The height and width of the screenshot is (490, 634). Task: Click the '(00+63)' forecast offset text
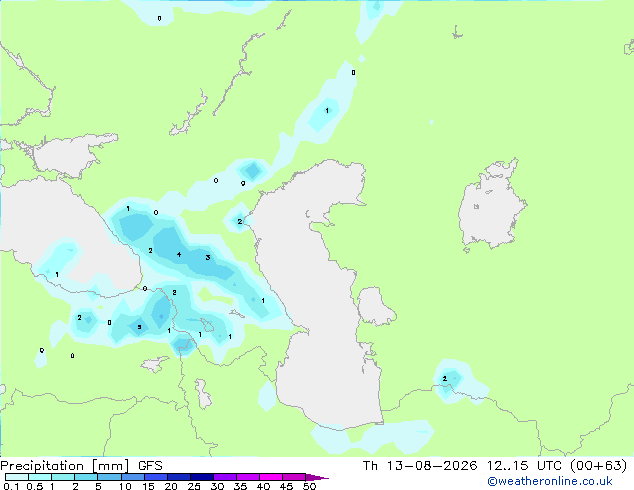(x=598, y=466)
